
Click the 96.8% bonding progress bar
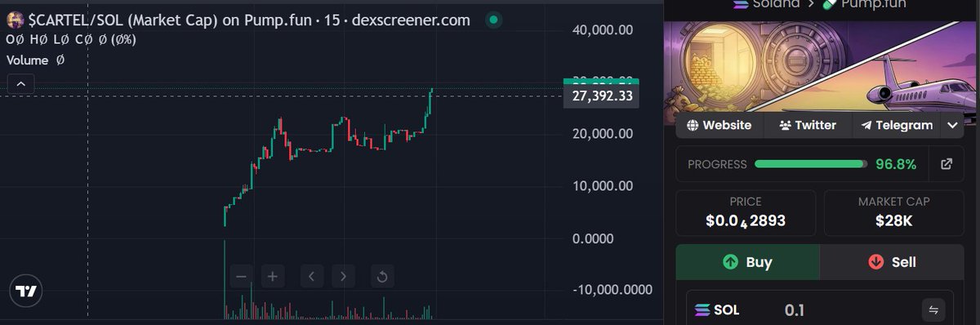pos(811,164)
